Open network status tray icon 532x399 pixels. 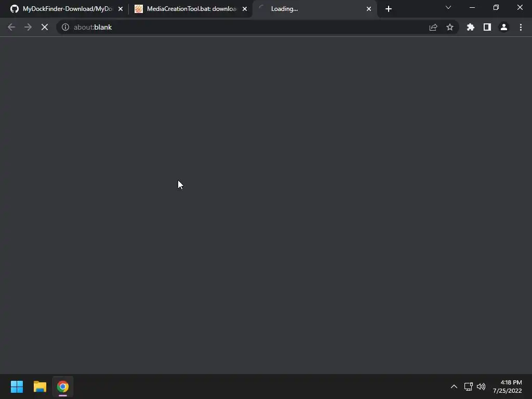[469, 387]
